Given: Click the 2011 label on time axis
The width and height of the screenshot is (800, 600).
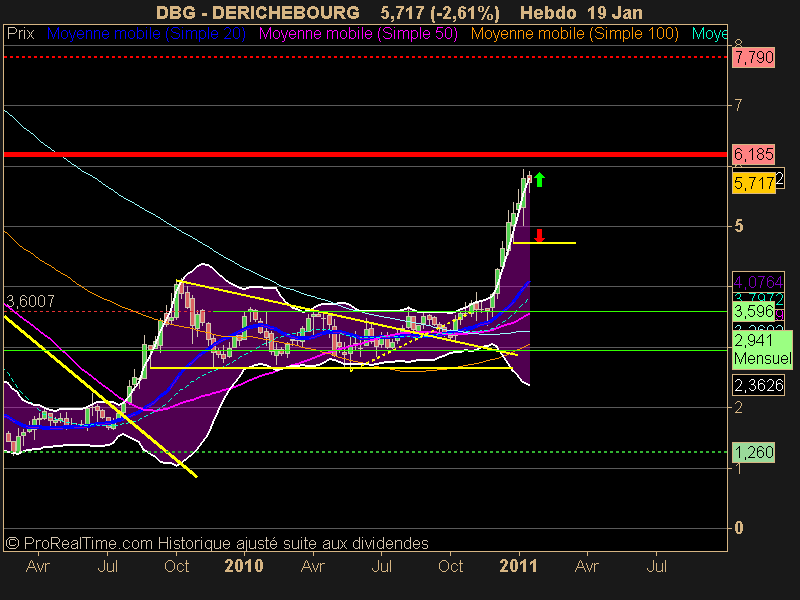Looking at the screenshot, I should (x=518, y=566).
